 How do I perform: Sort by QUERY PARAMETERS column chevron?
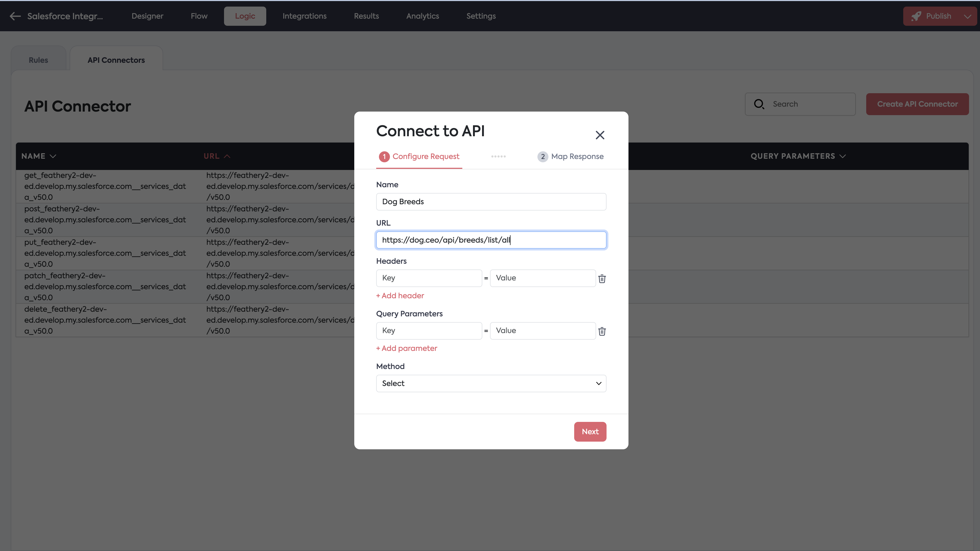pos(843,156)
